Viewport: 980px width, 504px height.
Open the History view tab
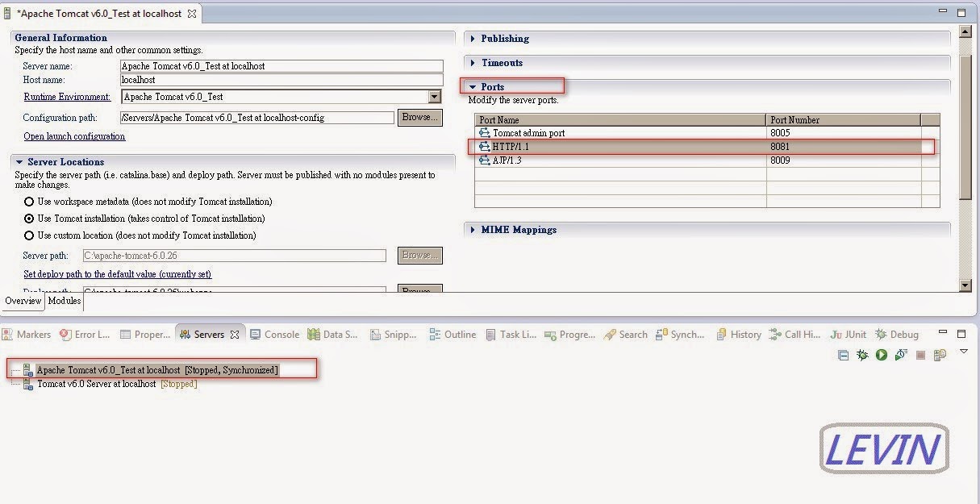click(738, 335)
